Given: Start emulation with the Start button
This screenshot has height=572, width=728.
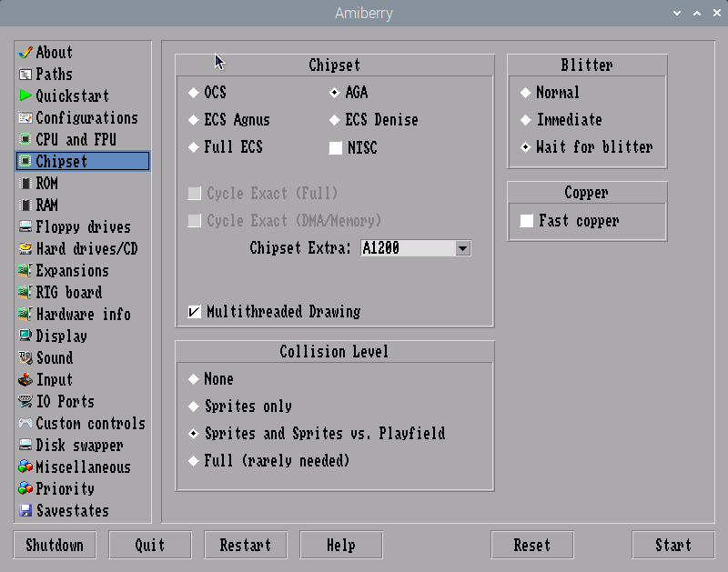Looking at the screenshot, I should (673, 545).
